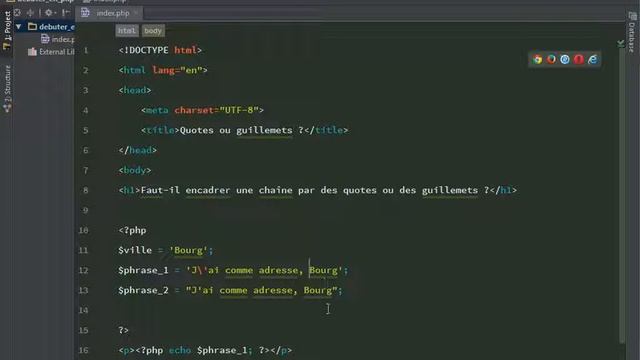The height and width of the screenshot is (360, 640).
Task: Click the $phrase_1 variable on line 12
Action: click(x=143, y=270)
